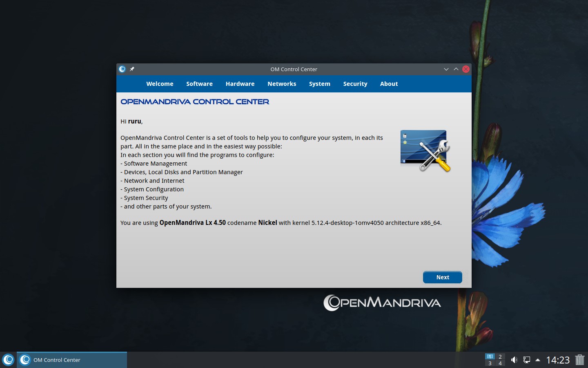588x368 pixels.
Task: Click the control center tools illustration
Action: (425, 151)
